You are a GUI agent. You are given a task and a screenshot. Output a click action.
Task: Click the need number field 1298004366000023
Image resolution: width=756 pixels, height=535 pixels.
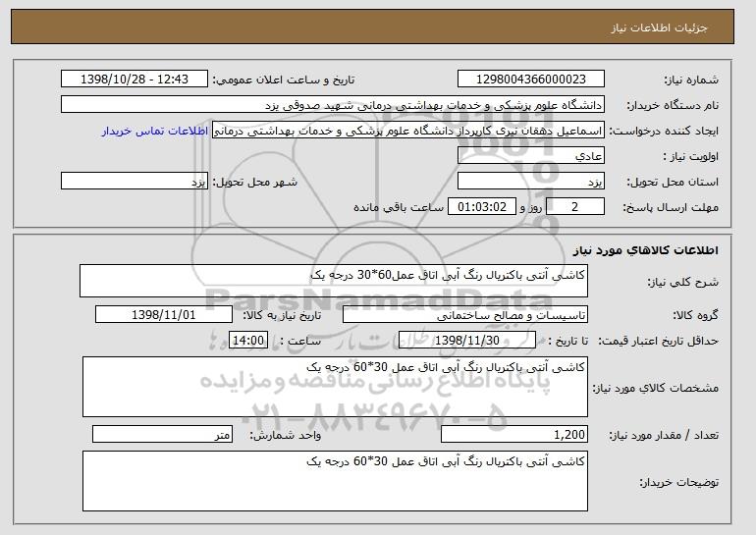(531, 80)
